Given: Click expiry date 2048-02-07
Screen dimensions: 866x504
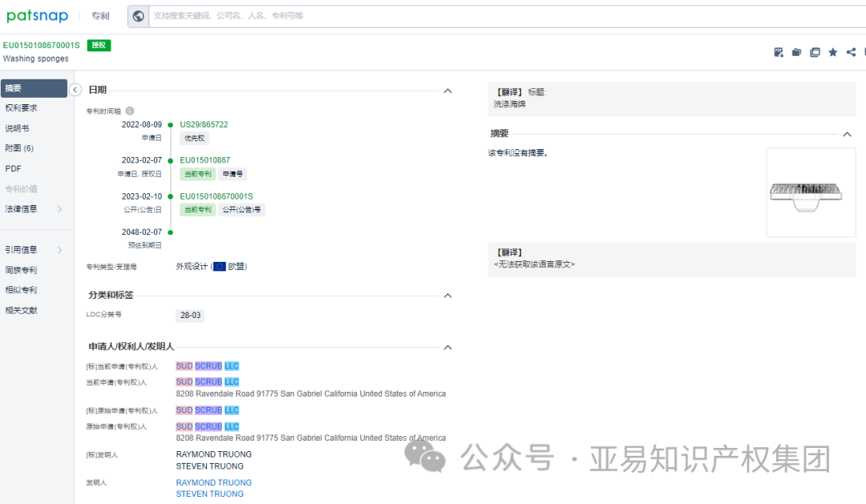Looking at the screenshot, I should coord(142,232).
